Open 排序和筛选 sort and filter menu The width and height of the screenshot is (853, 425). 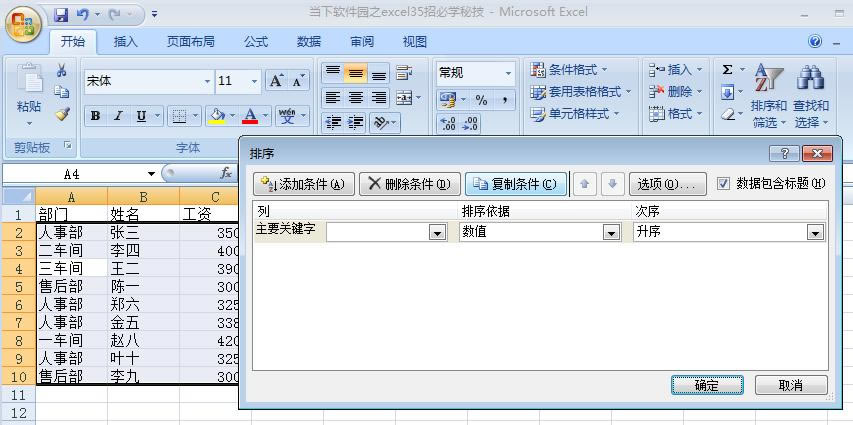click(x=769, y=95)
